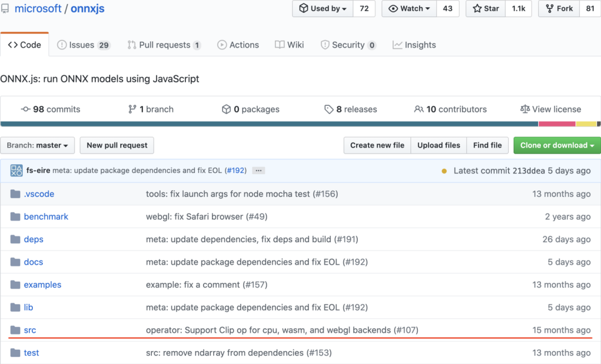Open the Watch dropdown
The image size is (601, 364).
tap(409, 8)
